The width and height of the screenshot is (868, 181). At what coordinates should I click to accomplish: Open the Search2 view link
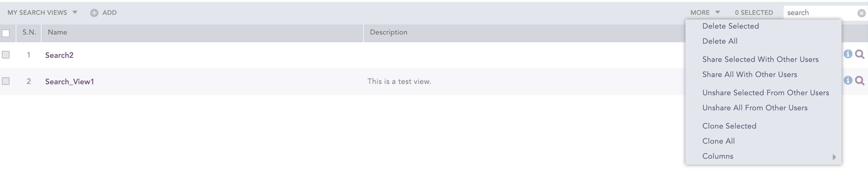coord(59,55)
